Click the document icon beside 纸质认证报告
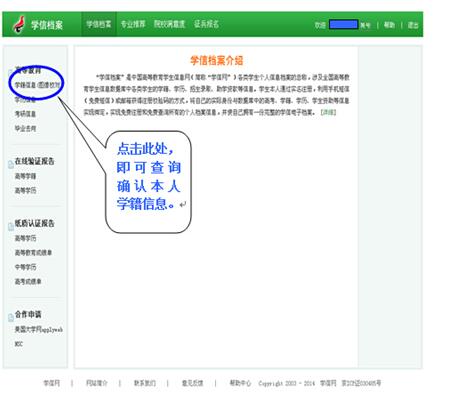Screen dimensions: 476x413 (11, 226)
